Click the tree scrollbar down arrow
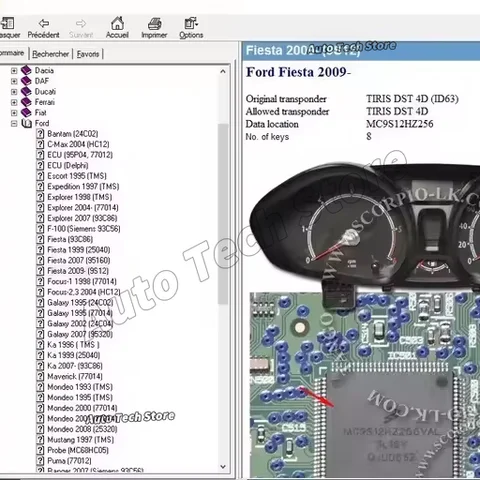The height and width of the screenshot is (480, 480). 223,467
